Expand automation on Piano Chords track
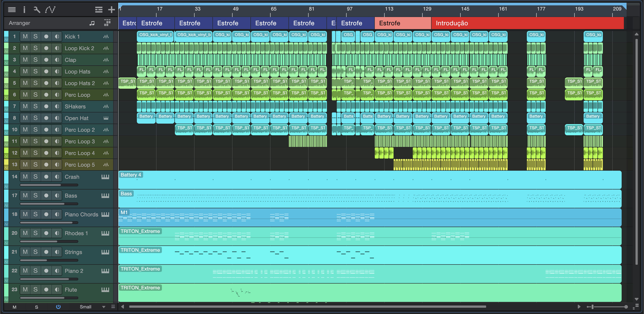The width and height of the screenshot is (644, 314). 6,224
